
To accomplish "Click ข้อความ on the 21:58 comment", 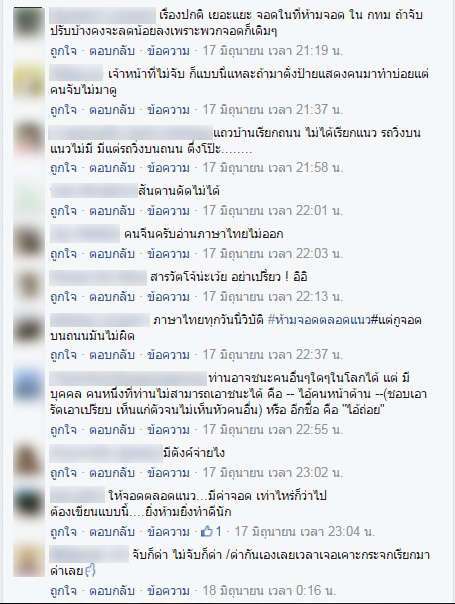I will [168, 168].
